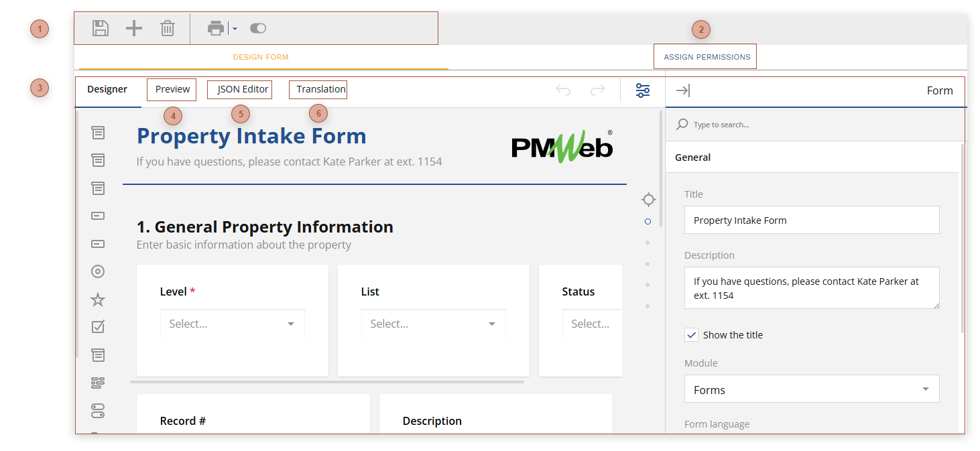Redo the undone change
Screen dimensions: 980x451
coord(597,90)
